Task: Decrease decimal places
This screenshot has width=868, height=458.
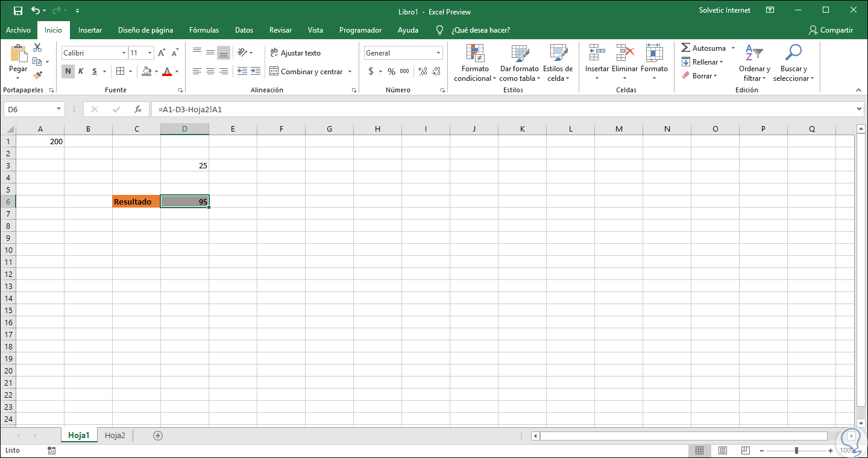Action: point(436,71)
